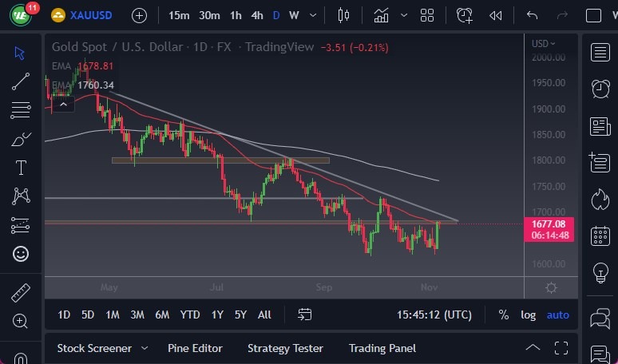Open the text annotation tool
This screenshot has width=618, height=364.
click(21, 168)
